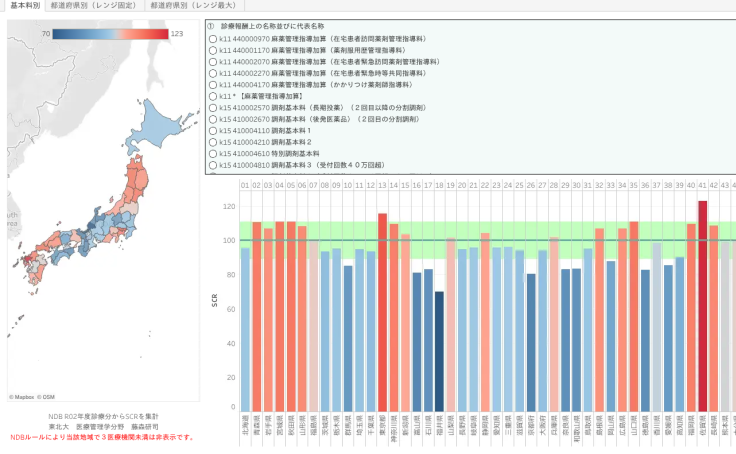Click the 22 静岡県 bar
Screen dimensions: 736x454
pyautogui.click(x=485, y=323)
